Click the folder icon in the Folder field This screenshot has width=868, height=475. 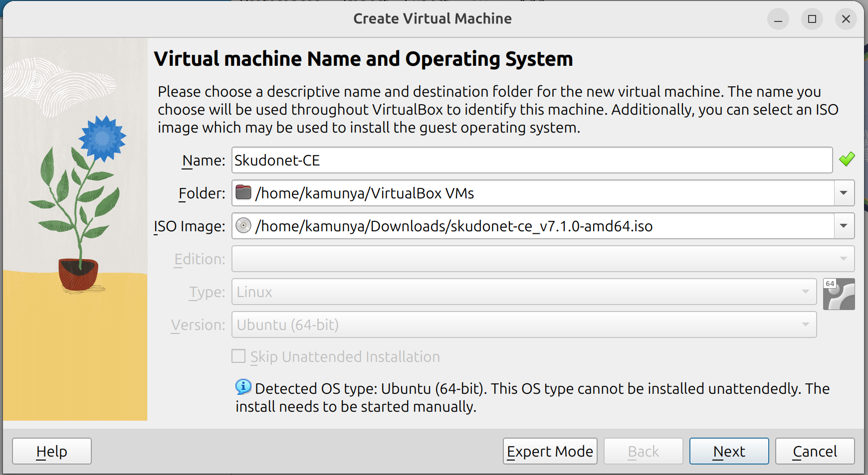[x=243, y=191]
